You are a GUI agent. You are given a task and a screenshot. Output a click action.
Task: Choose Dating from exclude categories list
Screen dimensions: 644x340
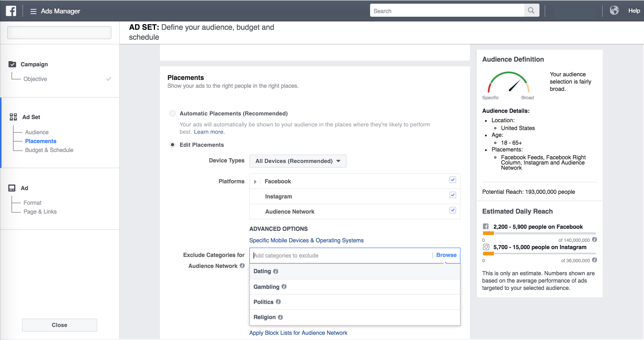pos(355,271)
